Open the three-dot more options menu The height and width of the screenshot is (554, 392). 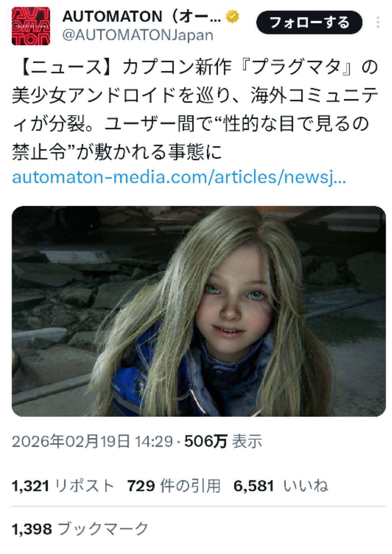(x=378, y=23)
